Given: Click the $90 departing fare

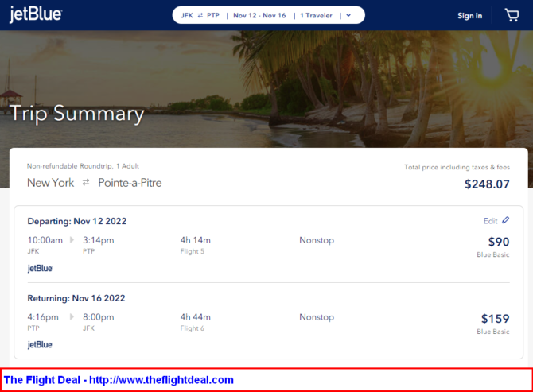Looking at the screenshot, I should (499, 242).
